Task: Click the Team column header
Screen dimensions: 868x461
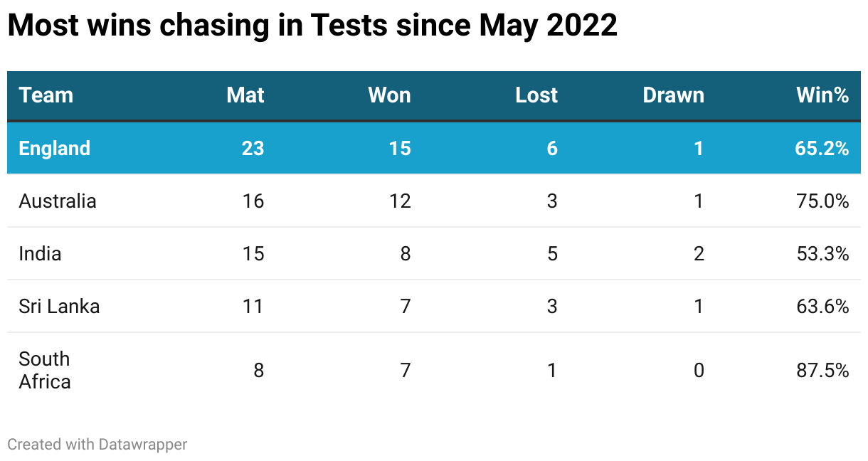Action: [46, 95]
